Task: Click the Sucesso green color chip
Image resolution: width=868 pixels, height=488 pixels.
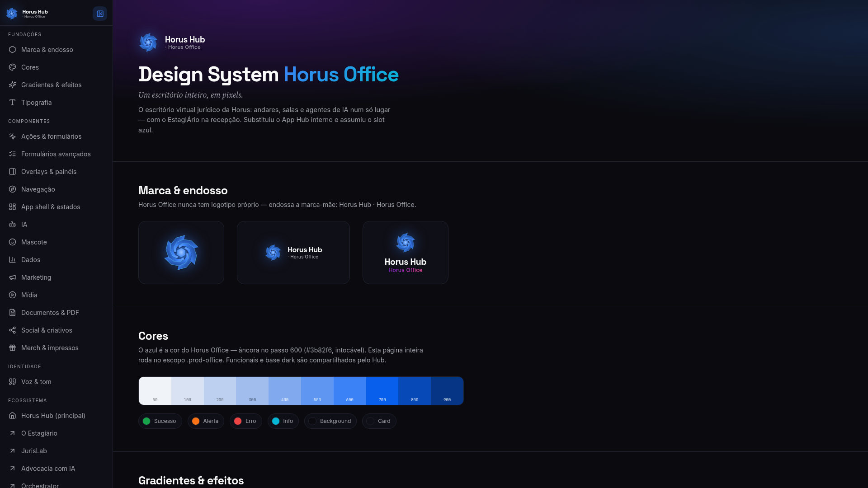Action: click(160, 421)
